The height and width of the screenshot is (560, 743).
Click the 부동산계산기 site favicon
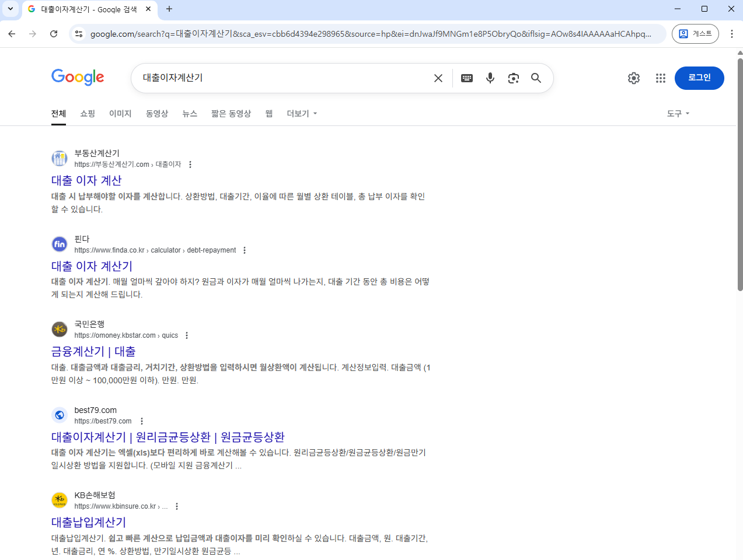60,158
